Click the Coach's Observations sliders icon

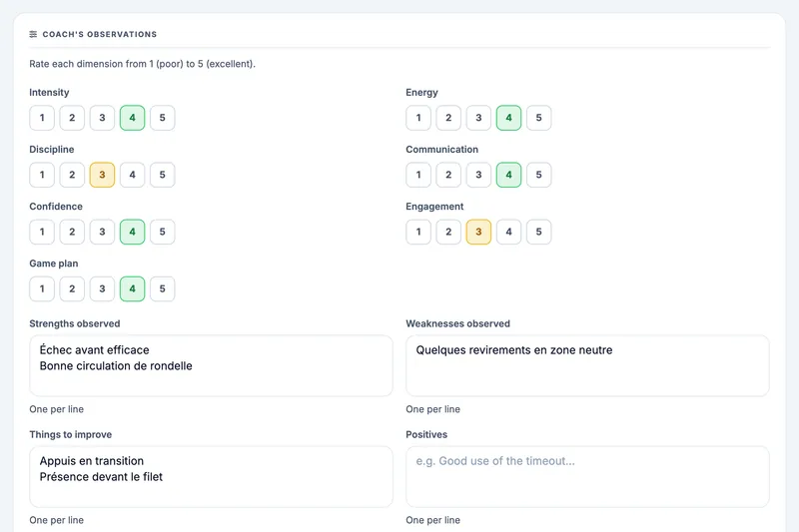click(33, 34)
